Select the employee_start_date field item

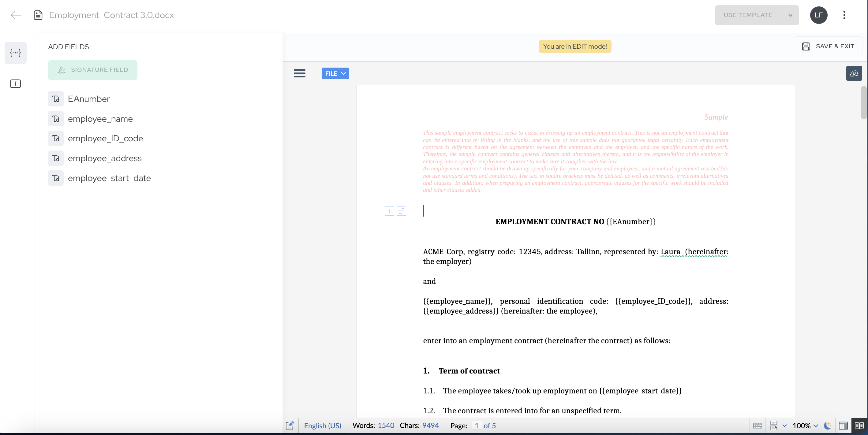click(109, 178)
